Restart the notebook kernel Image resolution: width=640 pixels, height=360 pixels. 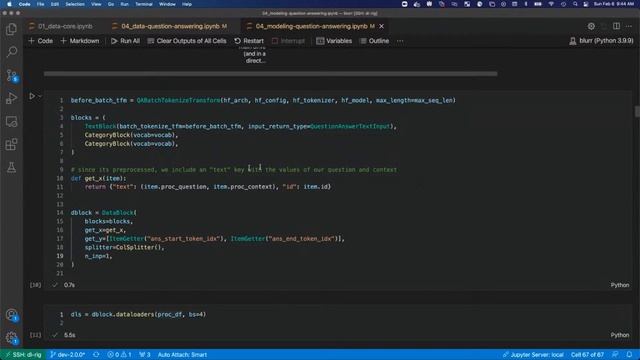pos(249,41)
